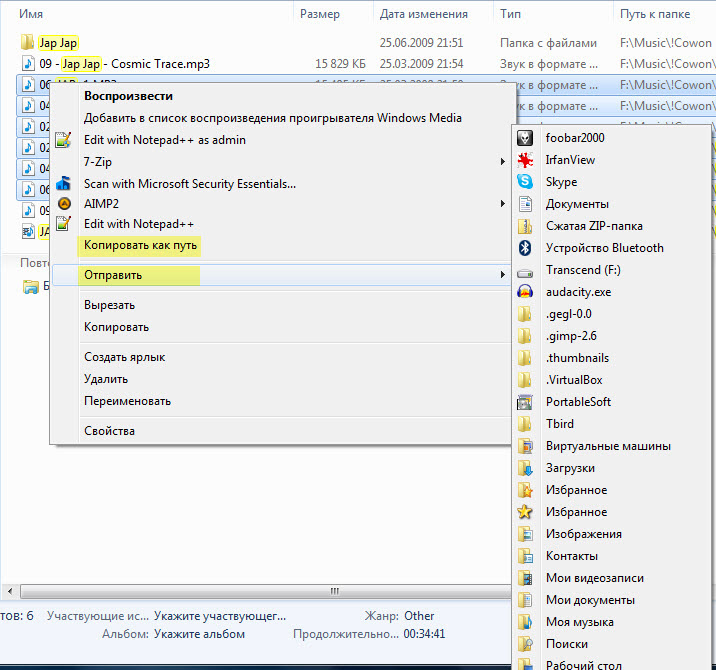Viewport: 716px width, 670px height.
Task: Click the Документы document icon
Action: click(x=525, y=204)
